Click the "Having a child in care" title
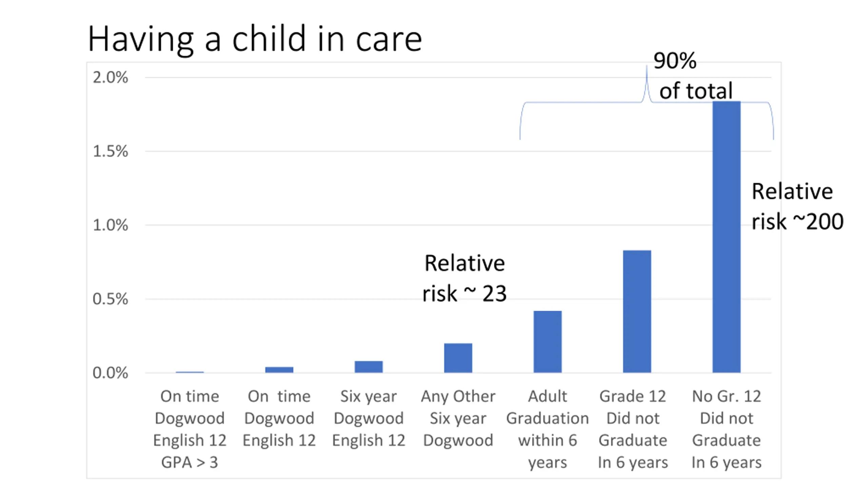 [255, 39]
